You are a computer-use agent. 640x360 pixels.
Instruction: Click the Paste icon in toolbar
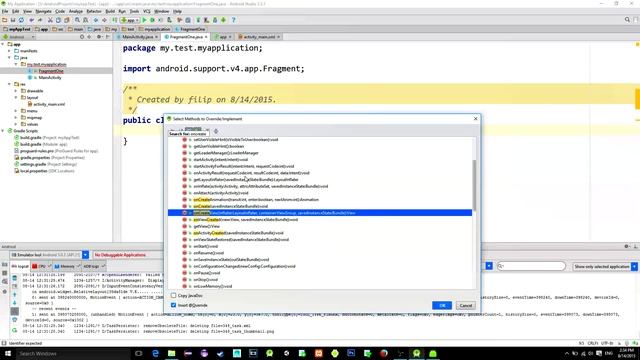[x=67, y=20]
